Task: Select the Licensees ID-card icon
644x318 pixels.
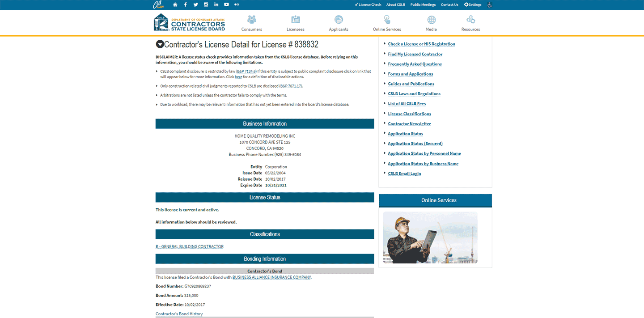Action: pos(295,20)
